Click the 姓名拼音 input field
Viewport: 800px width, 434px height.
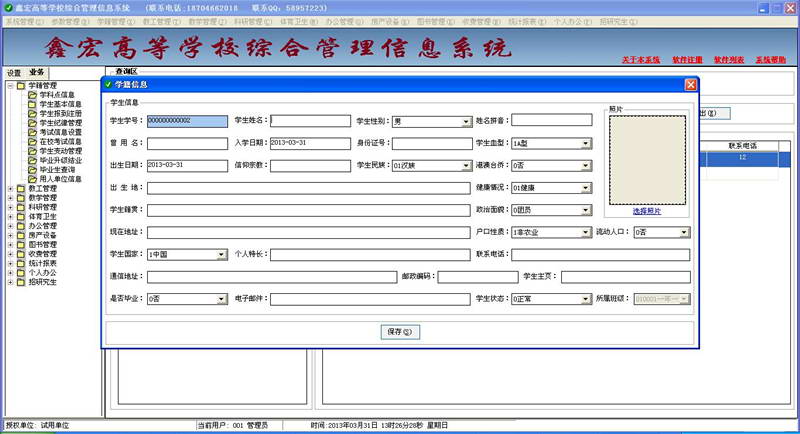point(552,120)
